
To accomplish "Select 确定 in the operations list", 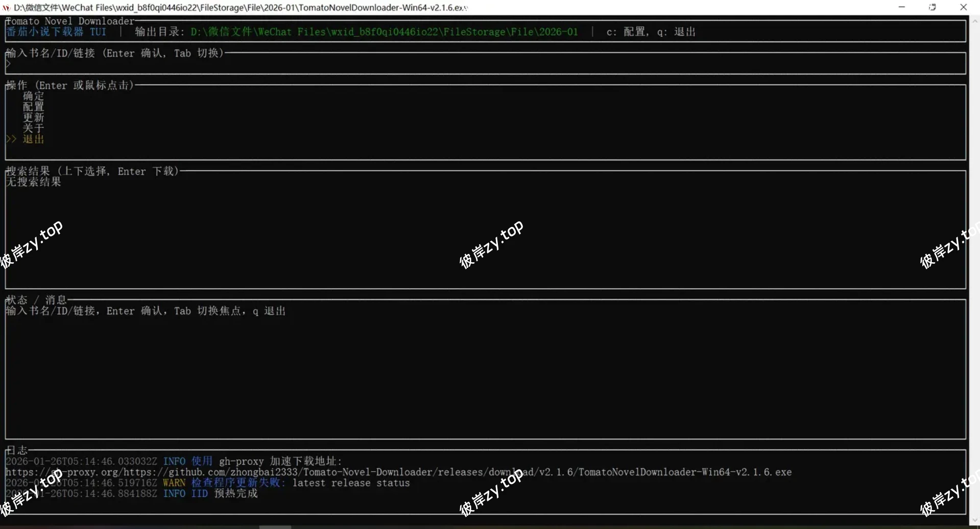I will (x=34, y=96).
